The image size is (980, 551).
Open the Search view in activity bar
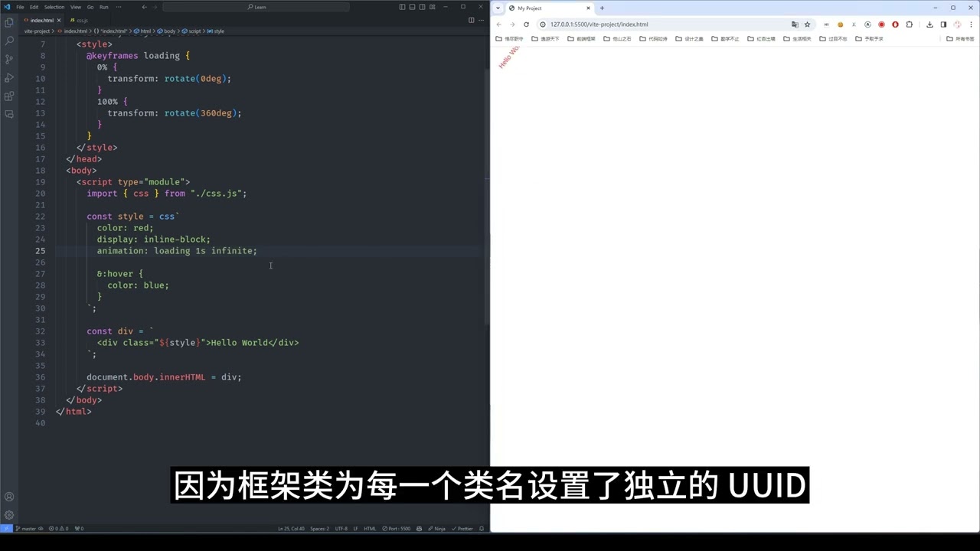pos(9,41)
